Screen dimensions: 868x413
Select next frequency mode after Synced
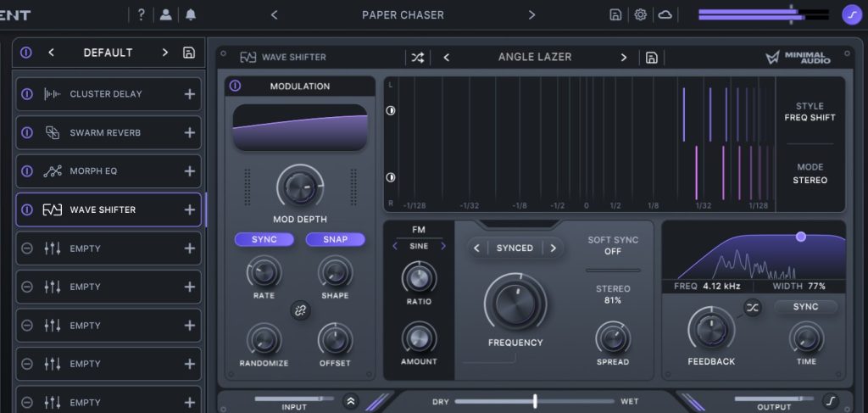point(553,248)
